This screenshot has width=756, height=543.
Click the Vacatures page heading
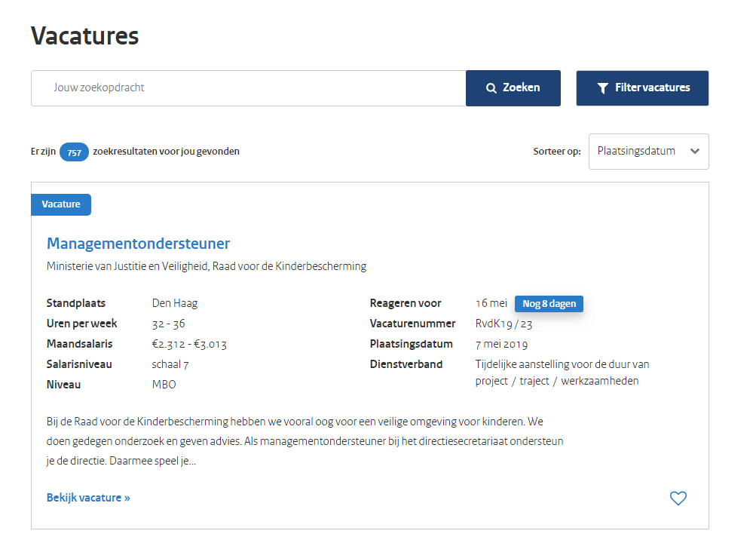[x=84, y=36]
